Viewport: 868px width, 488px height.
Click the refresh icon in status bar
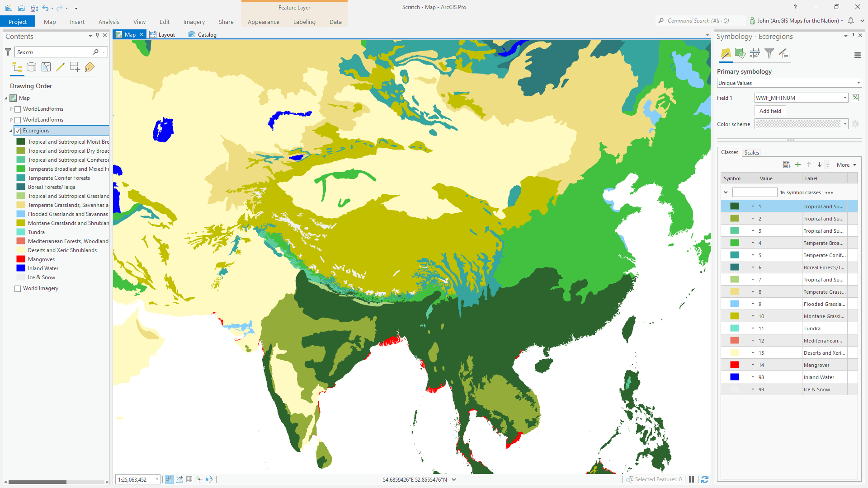point(705,479)
